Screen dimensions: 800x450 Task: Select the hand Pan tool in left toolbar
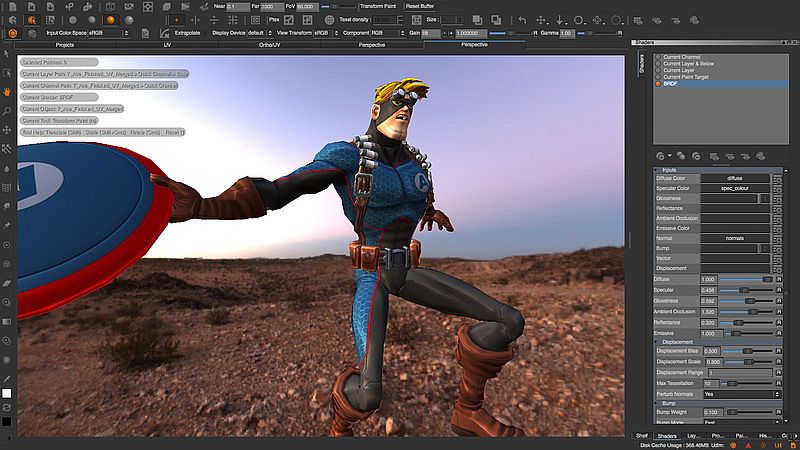point(6,90)
